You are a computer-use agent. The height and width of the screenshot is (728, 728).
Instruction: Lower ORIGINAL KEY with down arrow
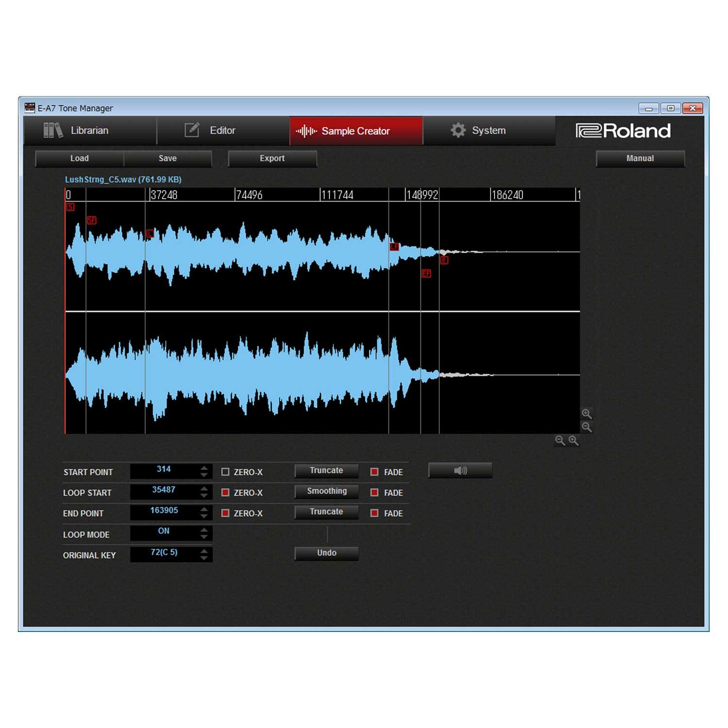tap(204, 559)
